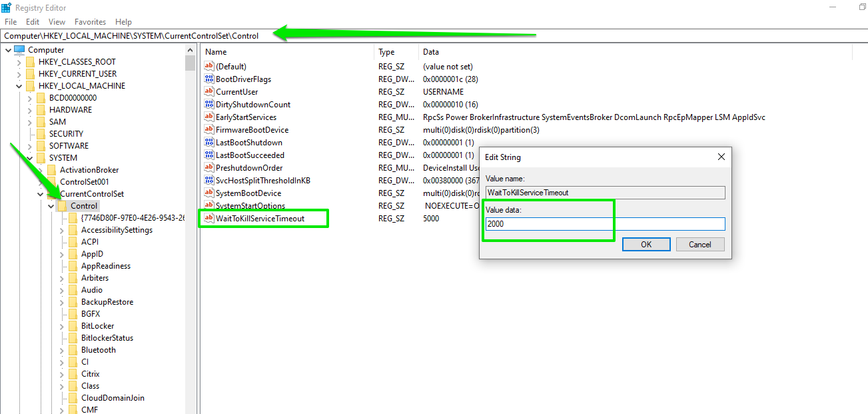Image resolution: width=868 pixels, height=414 pixels.
Task: Click the WaitToKillServiceTimeout value icon
Action: tap(209, 219)
